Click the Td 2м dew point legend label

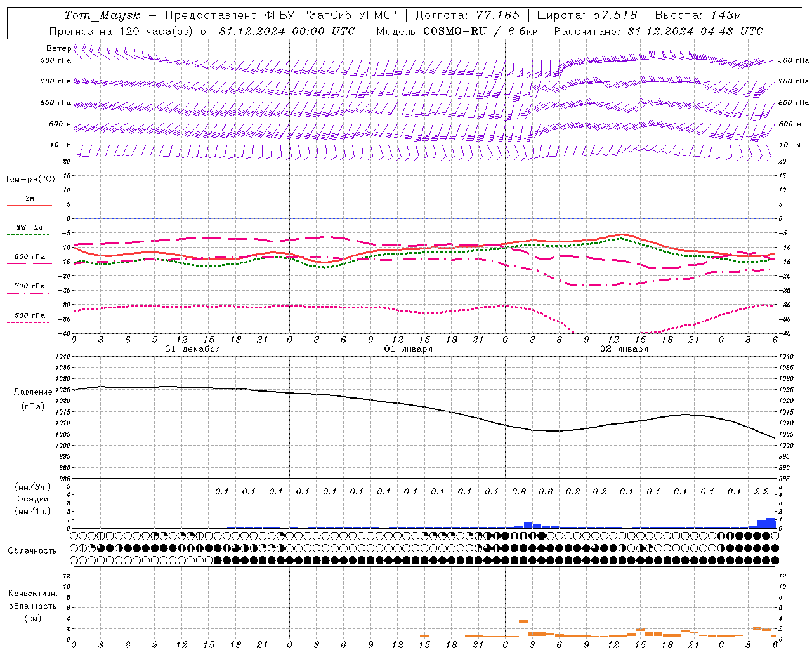(x=30, y=227)
